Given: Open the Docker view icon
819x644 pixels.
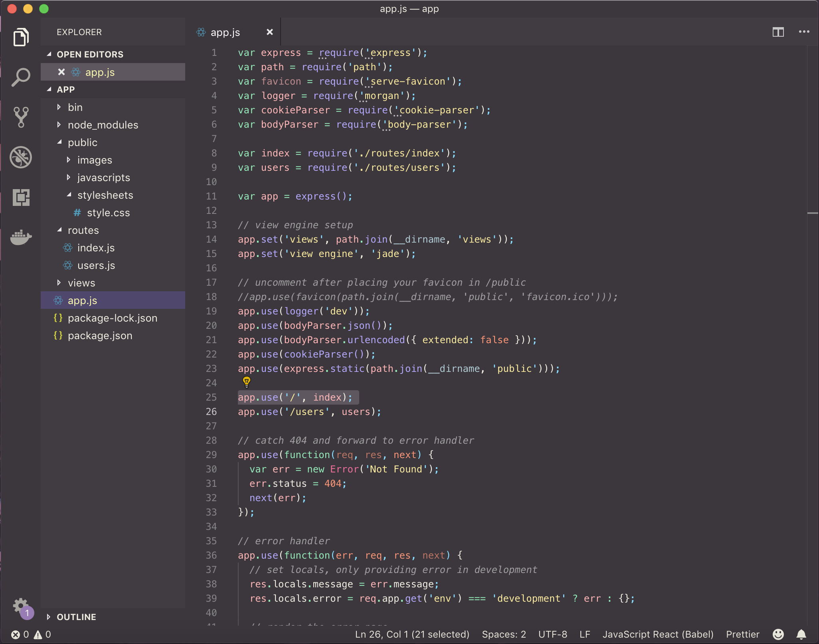Looking at the screenshot, I should pyautogui.click(x=21, y=237).
